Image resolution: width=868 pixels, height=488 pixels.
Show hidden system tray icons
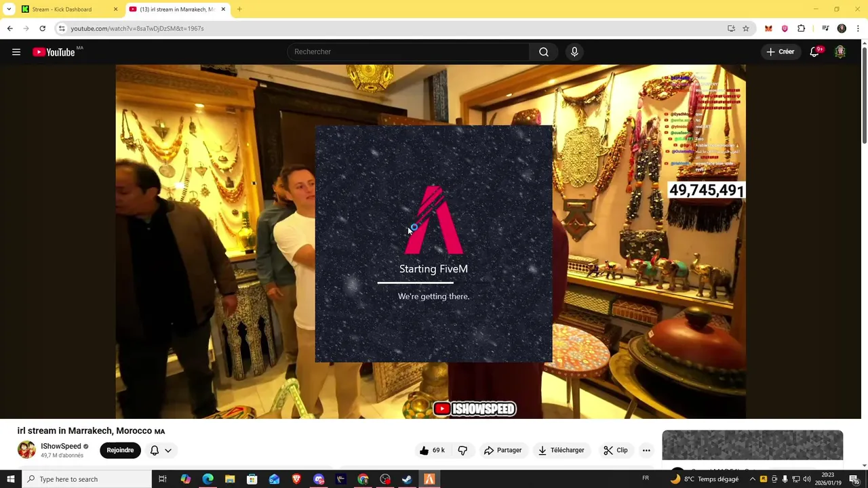click(752, 479)
